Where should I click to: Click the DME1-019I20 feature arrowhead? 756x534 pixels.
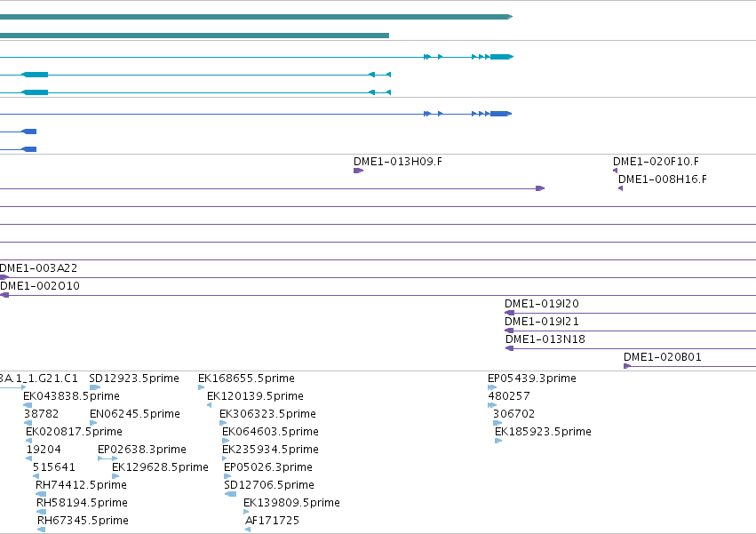[x=509, y=313]
